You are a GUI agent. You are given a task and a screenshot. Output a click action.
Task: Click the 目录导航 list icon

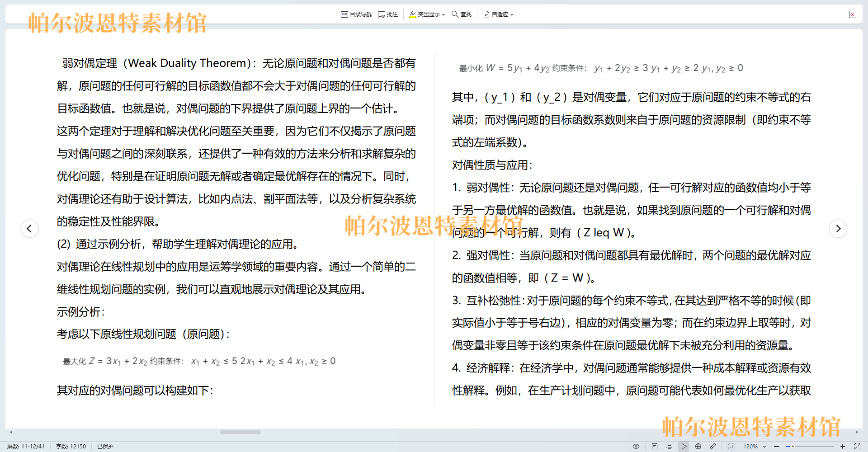pos(344,14)
